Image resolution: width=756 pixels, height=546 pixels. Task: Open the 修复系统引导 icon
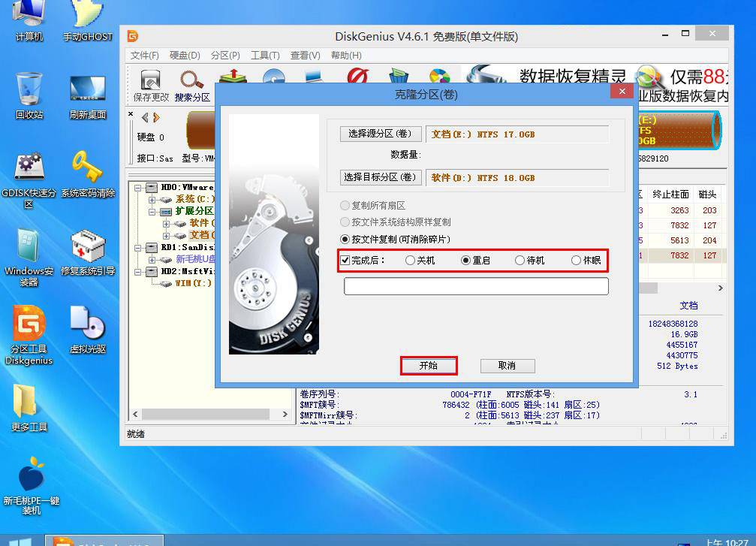click(x=88, y=252)
